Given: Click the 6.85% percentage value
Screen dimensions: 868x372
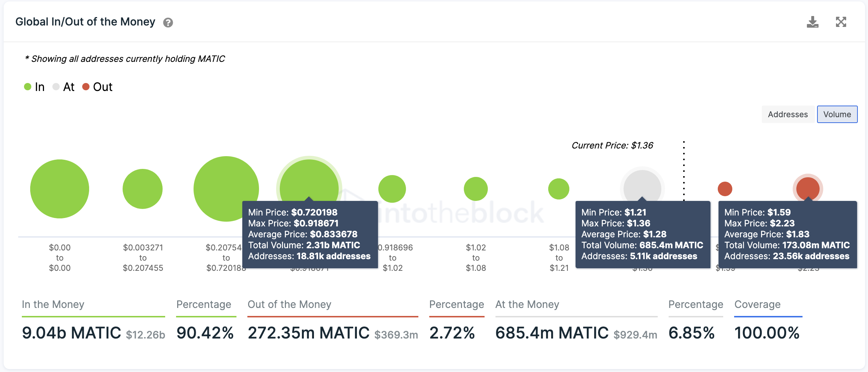Looking at the screenshot, I should click(x=692, y=333).
